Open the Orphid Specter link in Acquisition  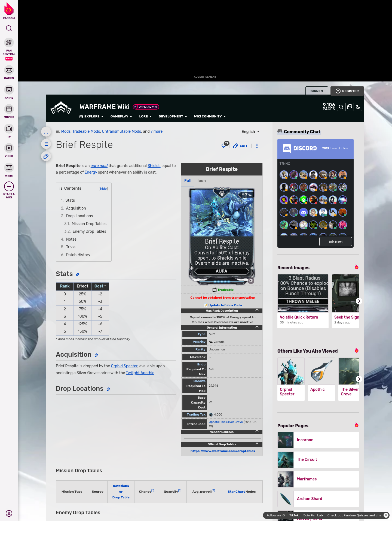pyautogui.click(x=124, y=366)
